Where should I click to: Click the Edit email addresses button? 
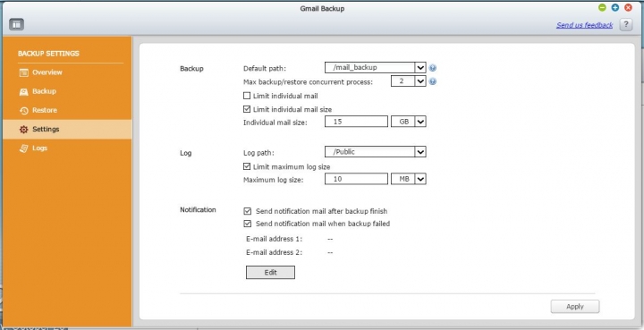click(x=270, y=273)
